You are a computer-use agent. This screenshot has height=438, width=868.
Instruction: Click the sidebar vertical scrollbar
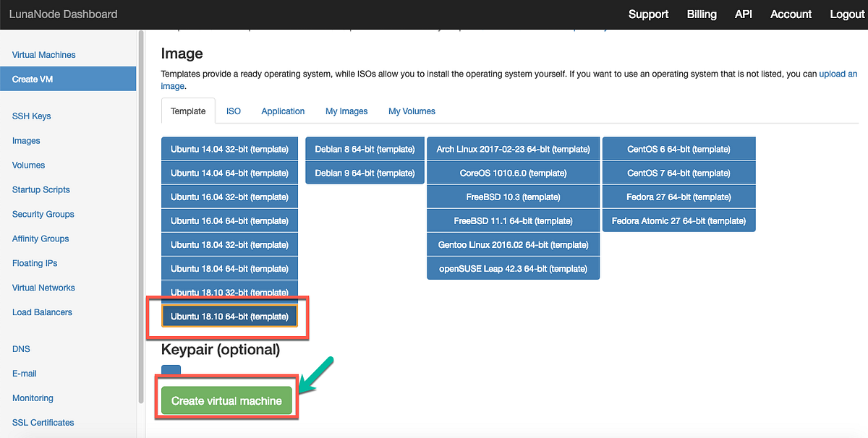click(x=140, y=217)
